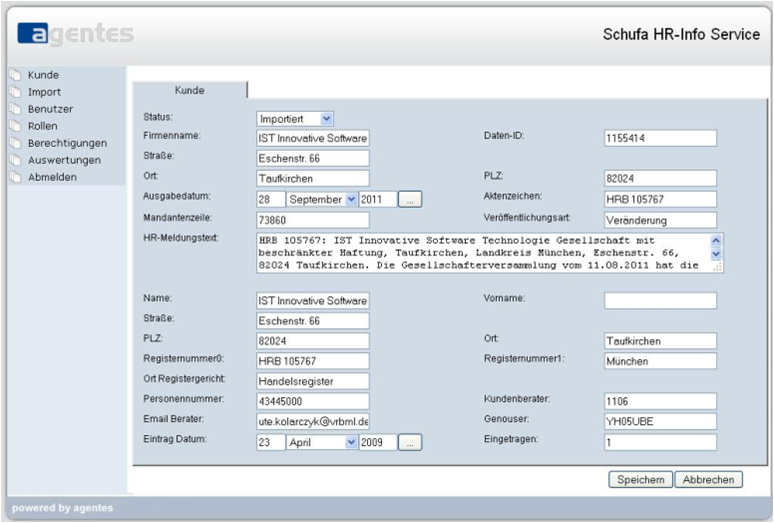
Task: Click the Veröffentlichungsart field Veränderung
Action: point(660,220)
